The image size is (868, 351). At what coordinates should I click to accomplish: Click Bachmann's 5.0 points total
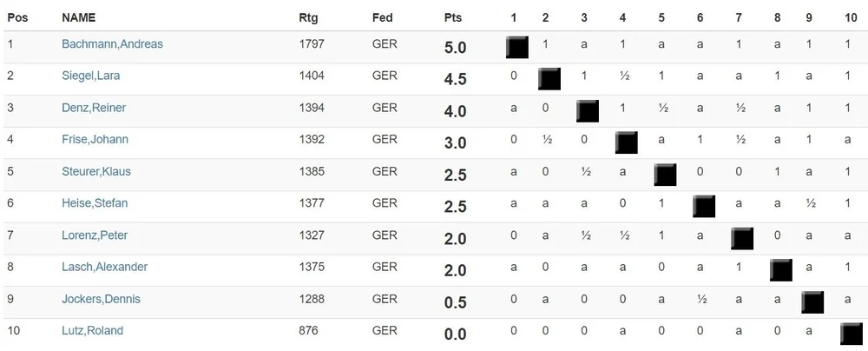point(455,48)
